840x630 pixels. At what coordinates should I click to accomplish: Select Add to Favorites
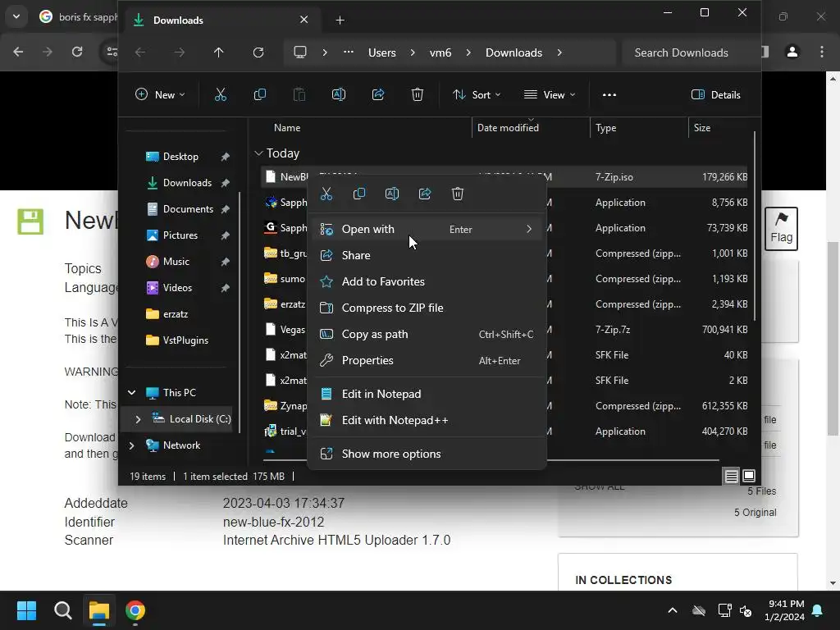(427, 282)
